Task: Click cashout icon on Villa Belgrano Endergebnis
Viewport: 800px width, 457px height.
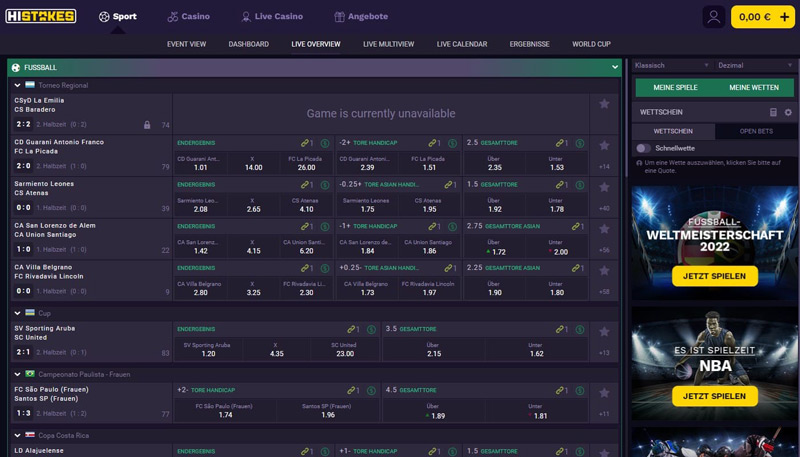Action: tap(325, 268)
